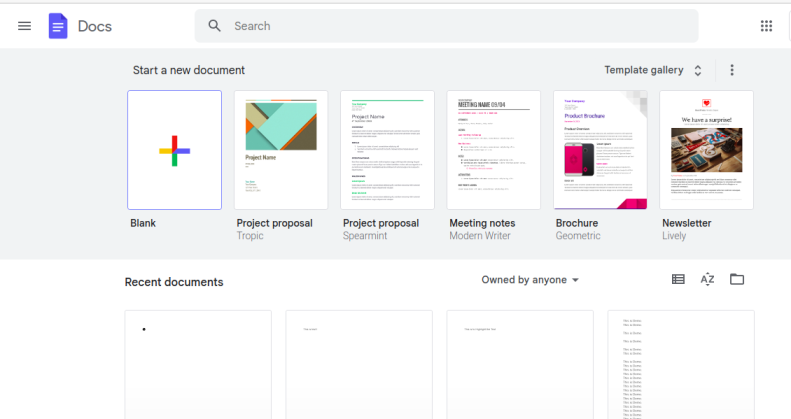The height and width of the screenshot is (419, 791).
Task: Open the Owned by anyone dropdown
Action: (530, 280)
